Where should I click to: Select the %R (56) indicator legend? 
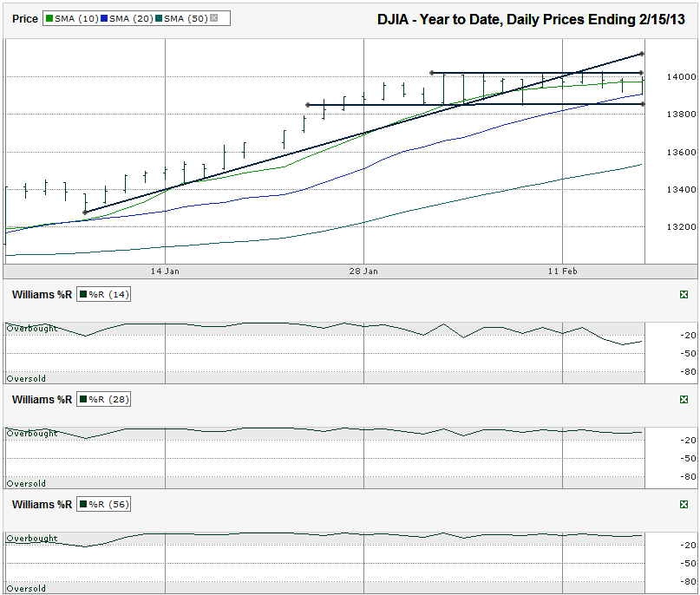(103, 505)
